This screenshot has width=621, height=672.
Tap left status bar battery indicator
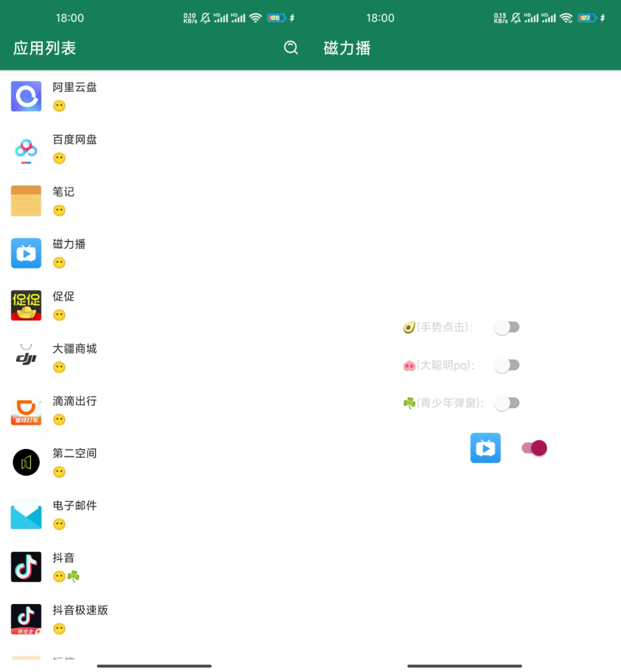(277, 18)
